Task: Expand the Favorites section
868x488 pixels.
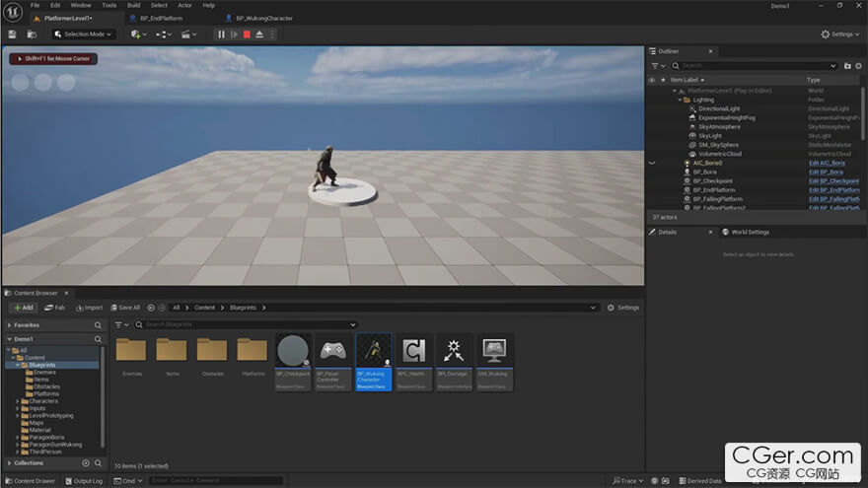Action: (x=10, y=325)
